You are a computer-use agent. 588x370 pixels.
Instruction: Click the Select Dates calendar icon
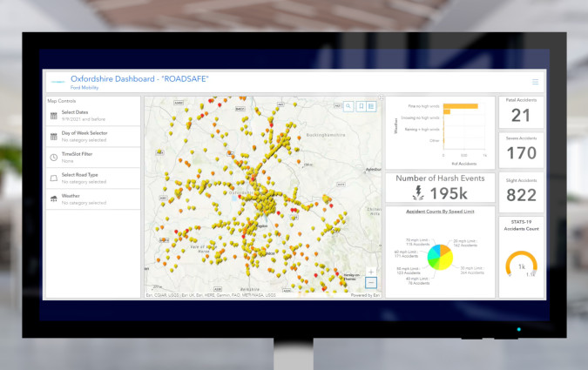tap(54, 115)
